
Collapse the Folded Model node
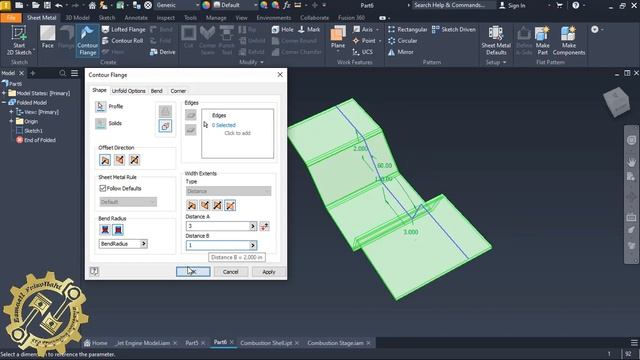(4, 102)
